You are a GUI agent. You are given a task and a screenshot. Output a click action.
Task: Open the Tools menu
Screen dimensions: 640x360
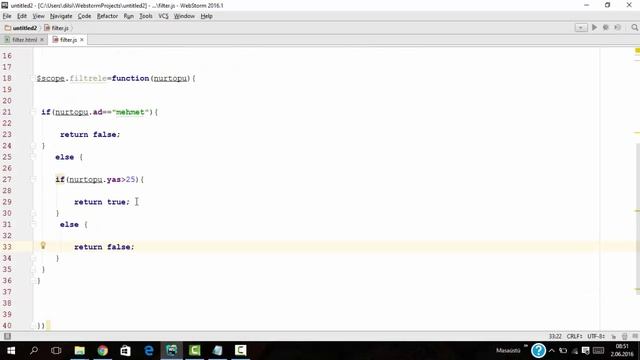tap(146, 16)
